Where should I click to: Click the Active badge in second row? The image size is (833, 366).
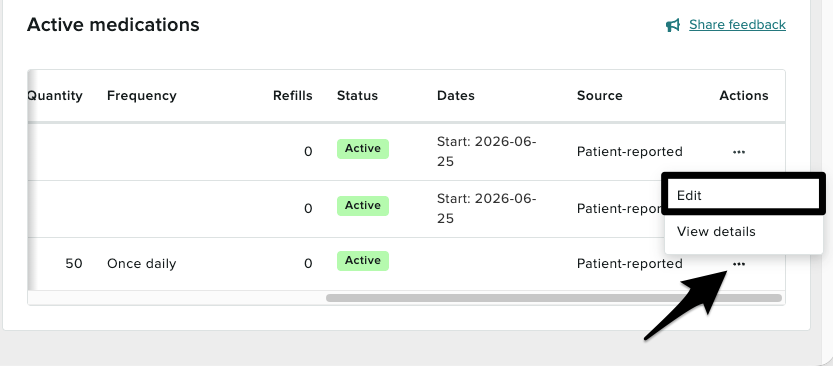click(363, 206)
